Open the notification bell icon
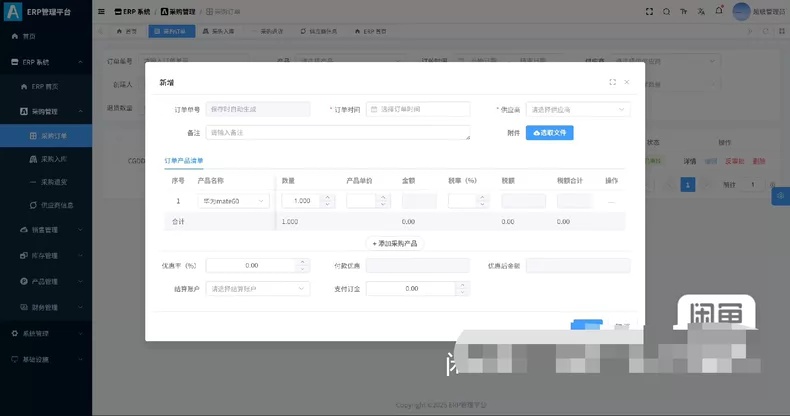This screenshot has width=790, height=416. (x=719, y=11)
